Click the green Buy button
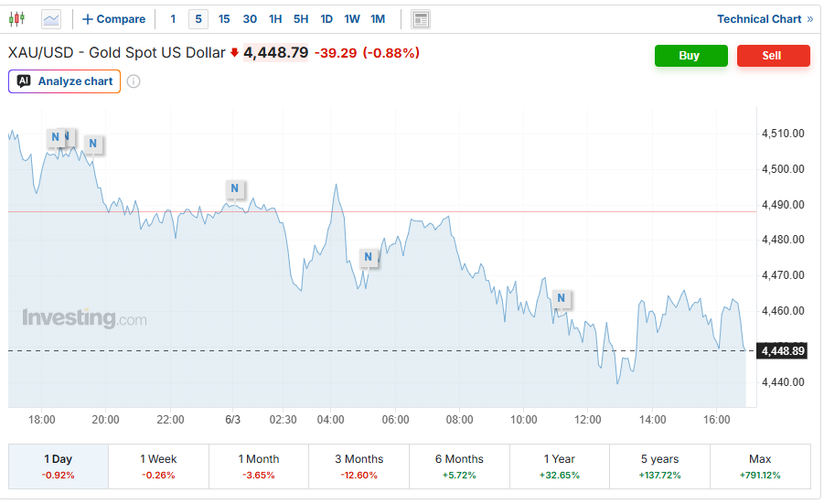 (x=691, y=56)
